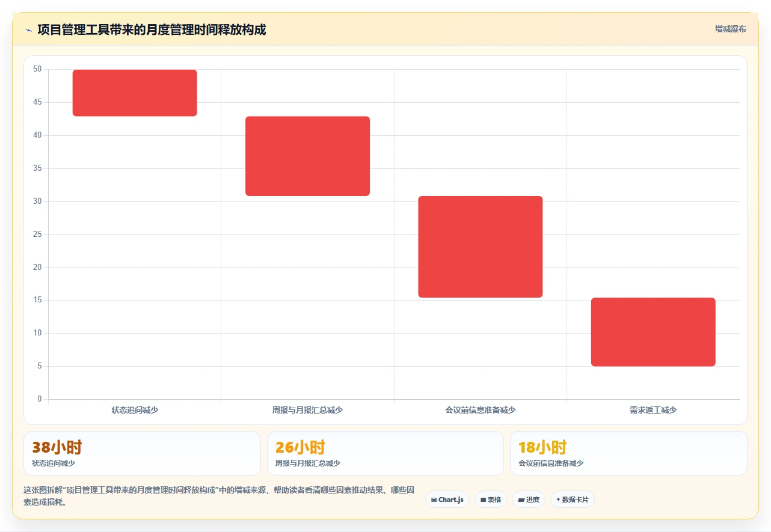The width and height of the screenshot is (771, 532).
Task: Click the description paragraph below the cards
Action: tap(219, 497)
